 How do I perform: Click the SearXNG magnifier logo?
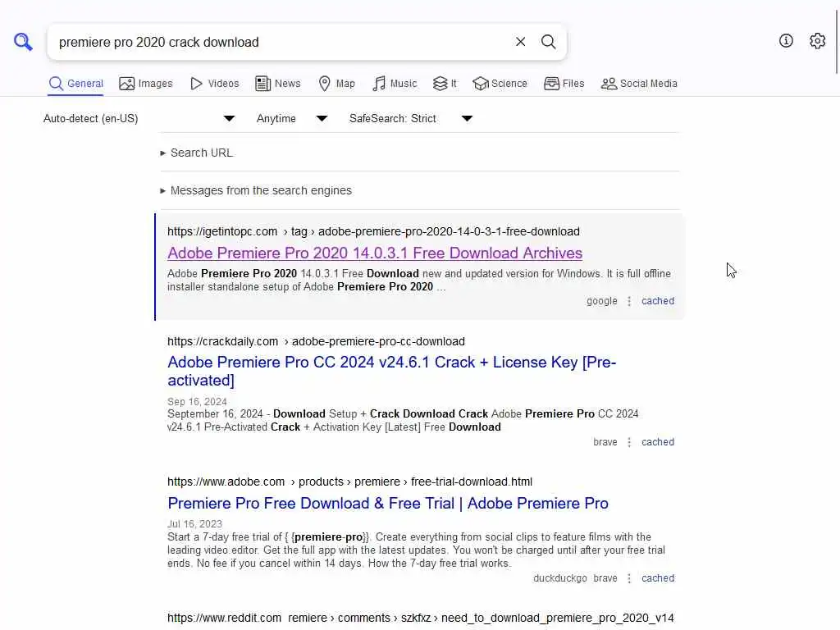[x=23, y=41]
